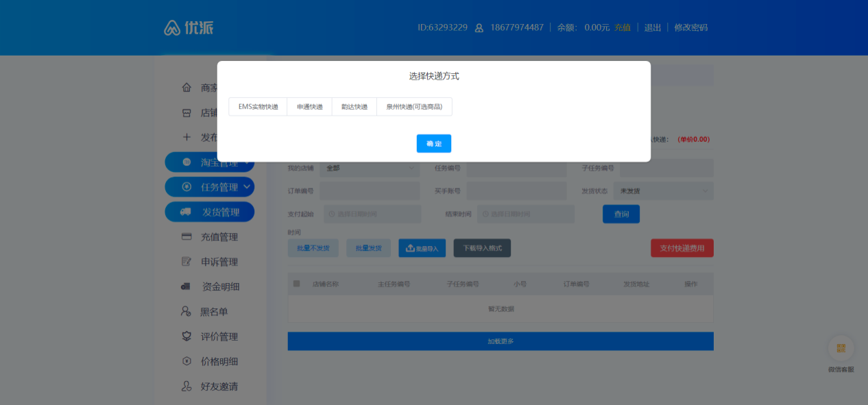The height and width of the screenshot is (405, 868).
Task: Expand the 淘宝管理 sidebar menu
Action: click(209, 162)
